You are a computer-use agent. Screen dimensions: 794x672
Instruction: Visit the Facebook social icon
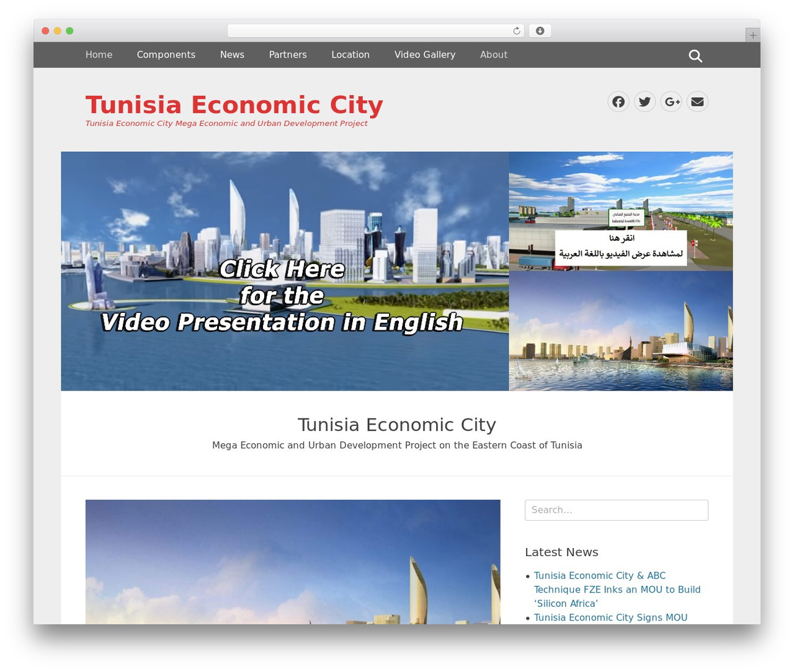pyautogui.click(x=618, y=102)
